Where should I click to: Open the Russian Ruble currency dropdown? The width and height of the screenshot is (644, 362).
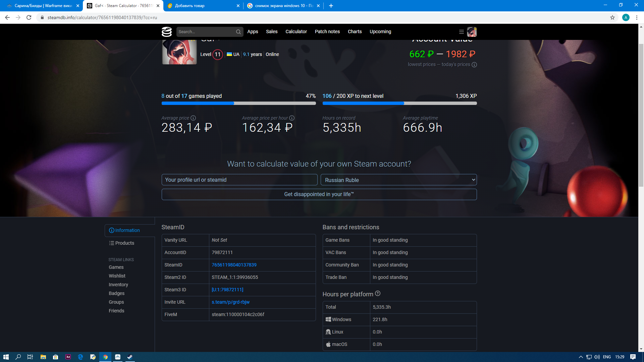click(x=398, y=180)
